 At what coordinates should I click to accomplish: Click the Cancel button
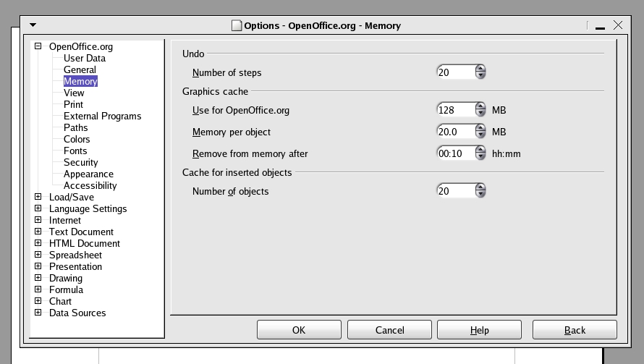[x=389, y=330]
